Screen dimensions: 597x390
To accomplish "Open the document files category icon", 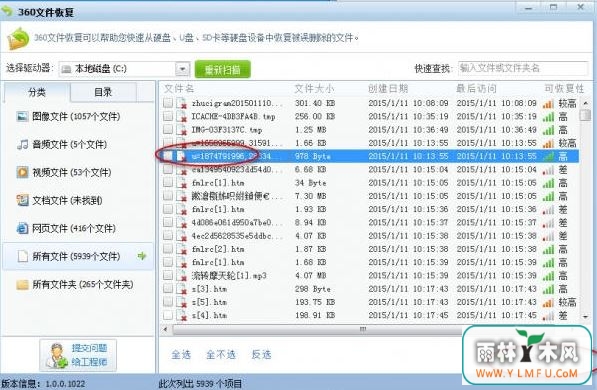I will click(22, 200).
